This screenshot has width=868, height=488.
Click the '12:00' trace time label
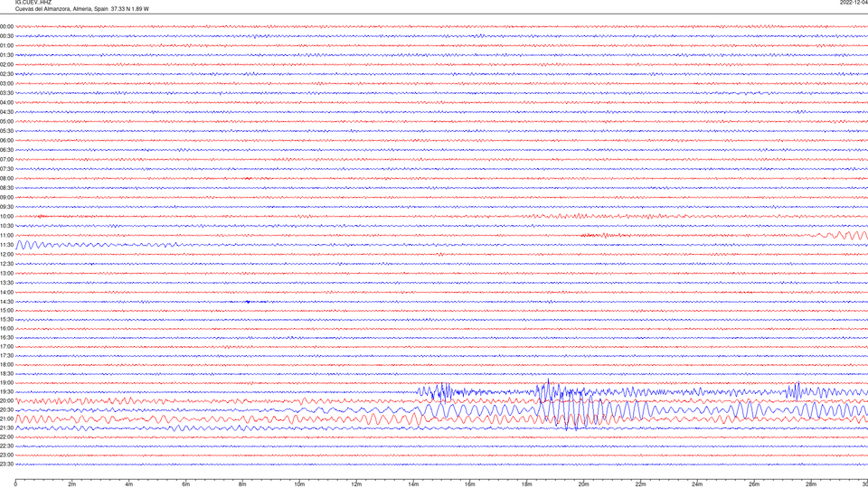click(x=6, y=255)
